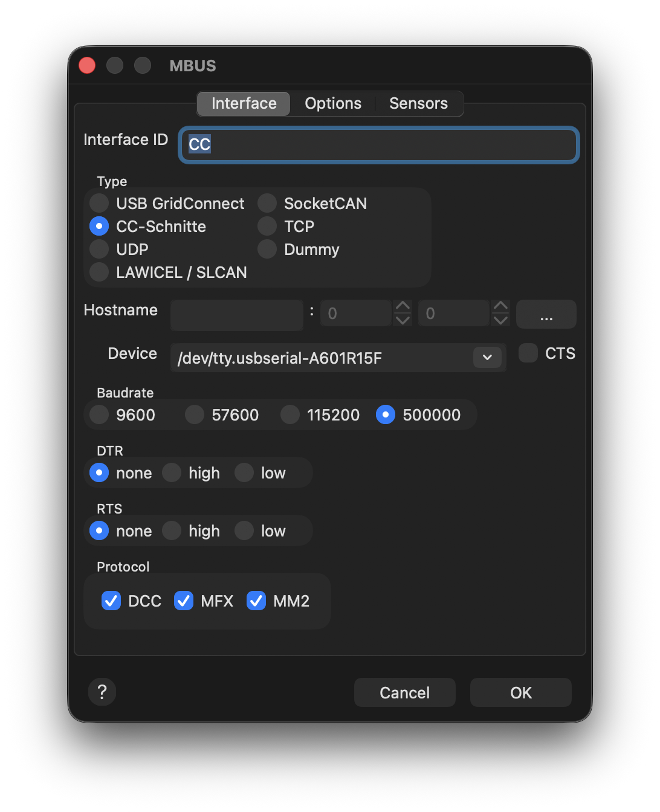This screenshot has height=812, width=660.
Task: Set baudrate to 115200
Action: 290,415
